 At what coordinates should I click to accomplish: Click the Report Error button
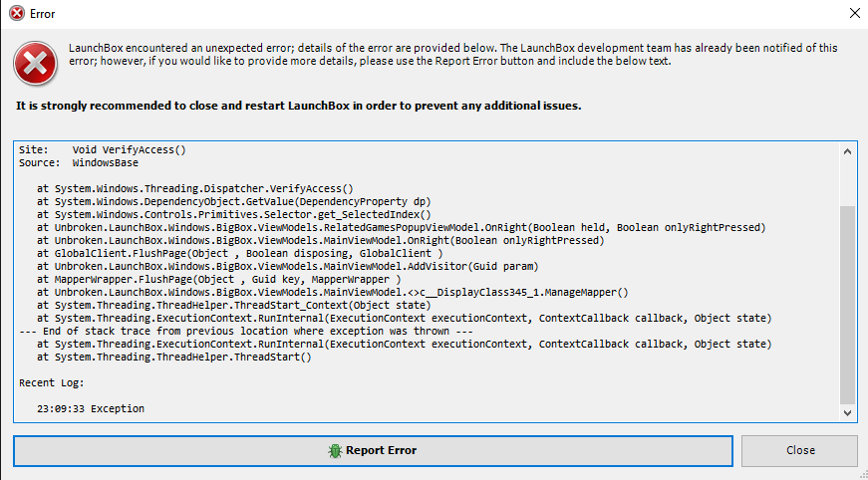click(373, 451)
